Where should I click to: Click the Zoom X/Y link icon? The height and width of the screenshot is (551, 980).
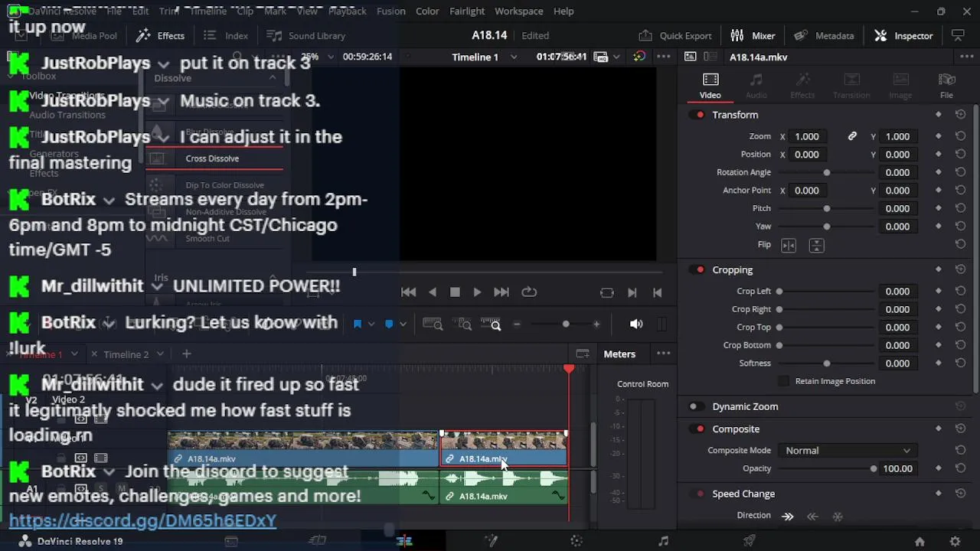pos(852,136)
